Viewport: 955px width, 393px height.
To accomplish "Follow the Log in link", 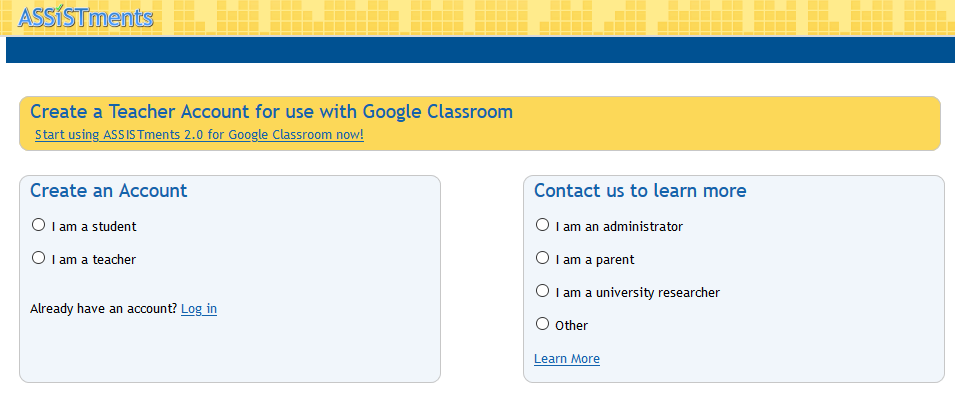I will tap(199, 309).
